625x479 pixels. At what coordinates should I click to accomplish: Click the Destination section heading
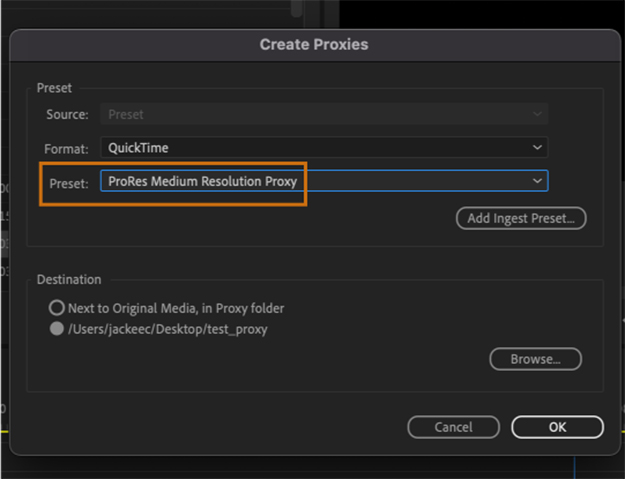69,280
